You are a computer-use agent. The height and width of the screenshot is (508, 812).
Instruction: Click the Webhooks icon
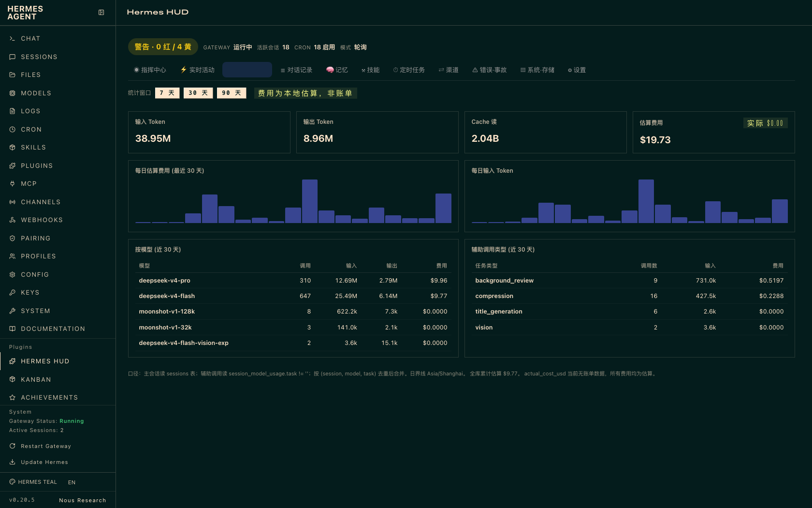point(13,220)
